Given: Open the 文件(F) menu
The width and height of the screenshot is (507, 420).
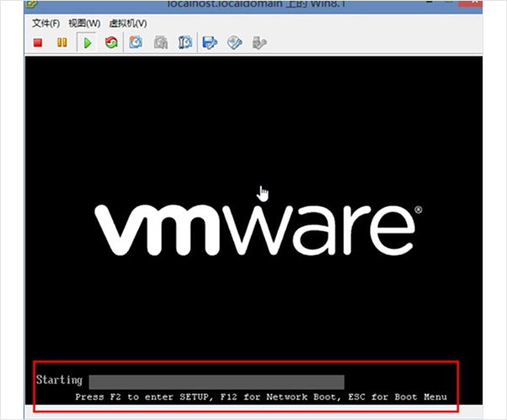Looking at the screenshot, I should pos(46,24).
